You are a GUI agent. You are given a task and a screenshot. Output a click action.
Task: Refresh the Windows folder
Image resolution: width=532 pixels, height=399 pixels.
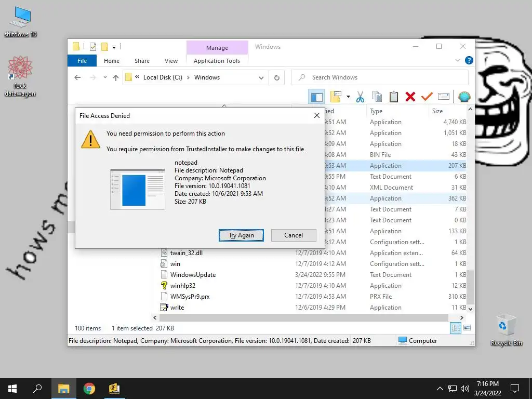coord(277,78)
